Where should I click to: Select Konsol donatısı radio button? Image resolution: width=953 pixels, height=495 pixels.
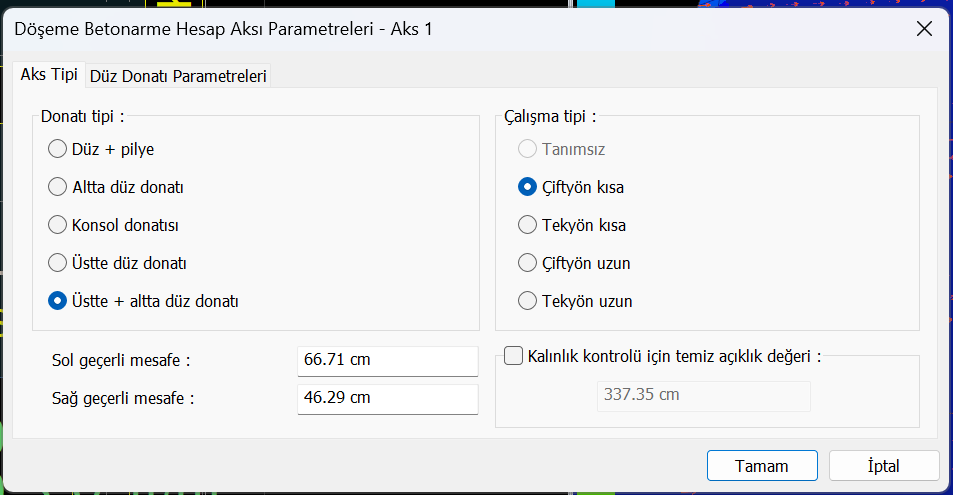(58, 225)
